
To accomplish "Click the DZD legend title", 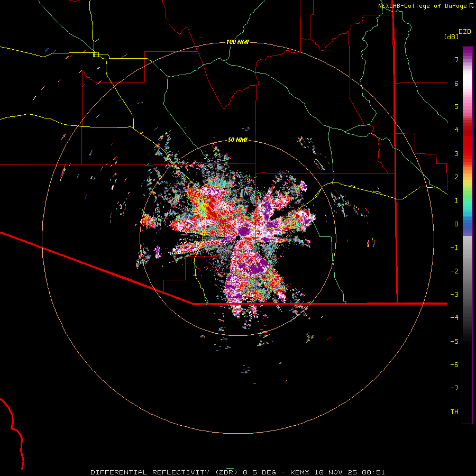I will coord(465,32).
